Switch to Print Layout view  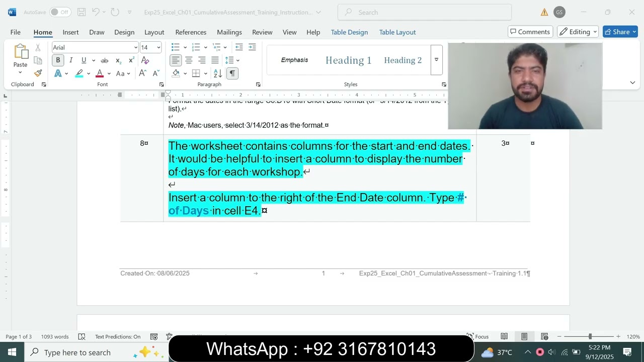click(524, 336)
